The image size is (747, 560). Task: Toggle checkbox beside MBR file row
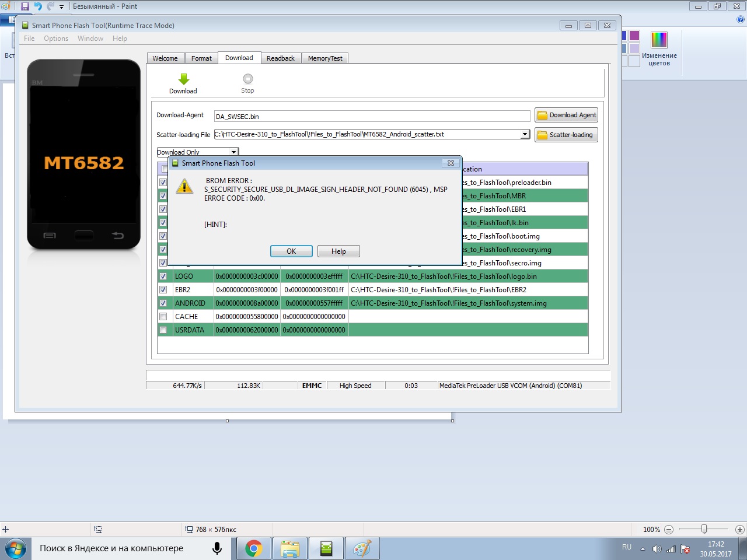163,196
